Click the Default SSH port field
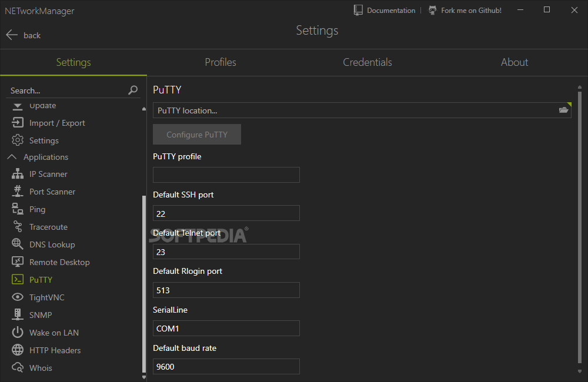The height and width of the screenshot is (382, 588). (226, 213)
